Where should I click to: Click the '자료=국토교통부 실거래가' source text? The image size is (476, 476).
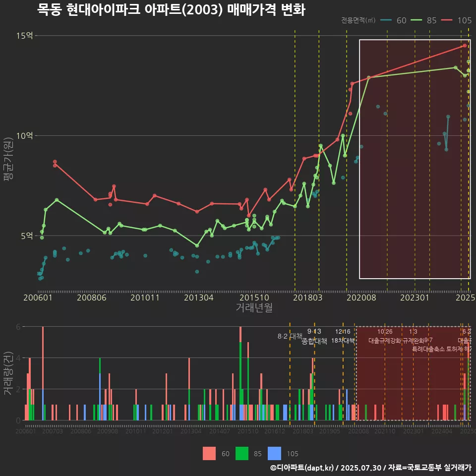(x=429, y=468)
